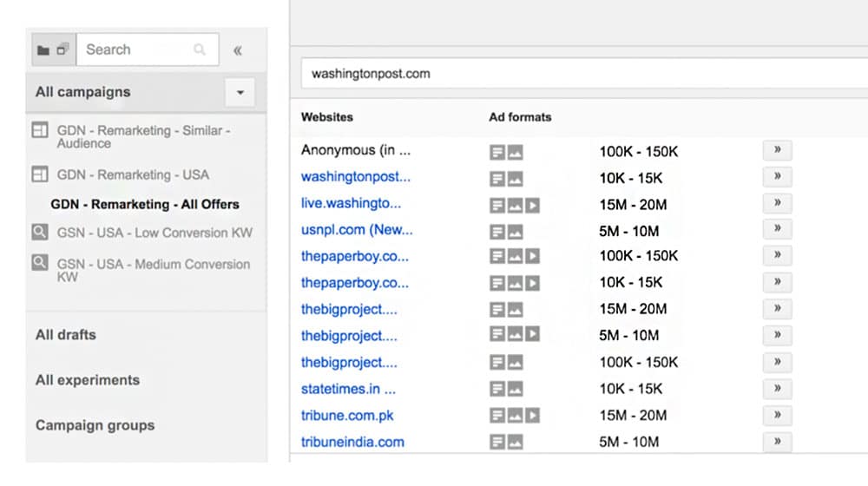Click image ad format icon in Anonymous row
This screenshot has height=486, width=868.
(x=516, y=152)
